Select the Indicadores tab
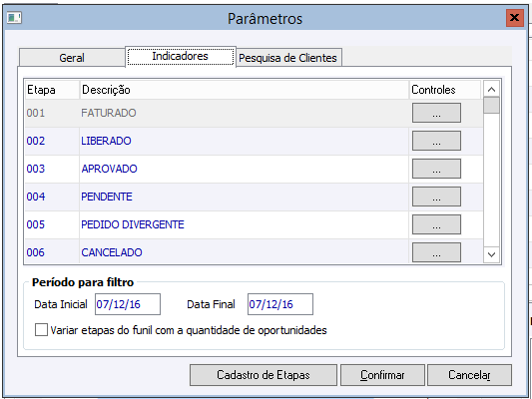 coord(180,56)
